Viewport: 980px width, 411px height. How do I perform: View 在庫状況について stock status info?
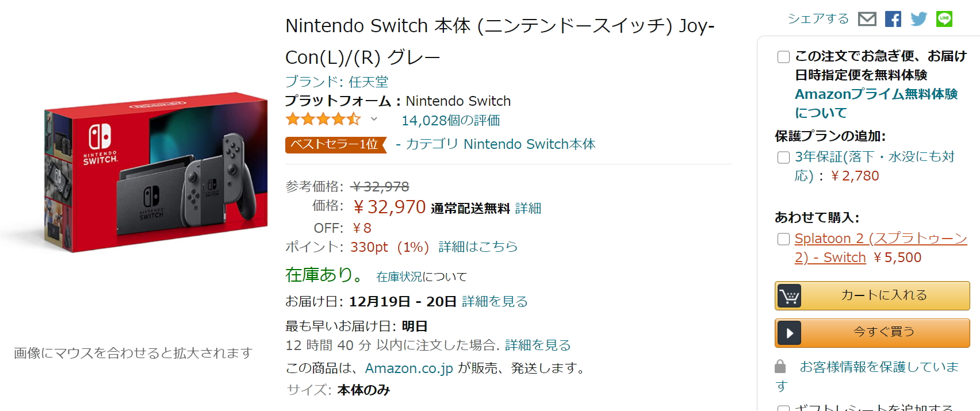click(x=421, y=277)
